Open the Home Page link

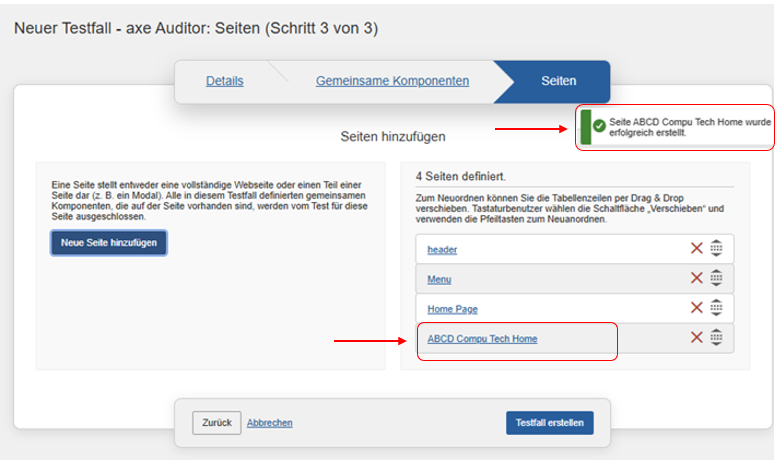452,309
